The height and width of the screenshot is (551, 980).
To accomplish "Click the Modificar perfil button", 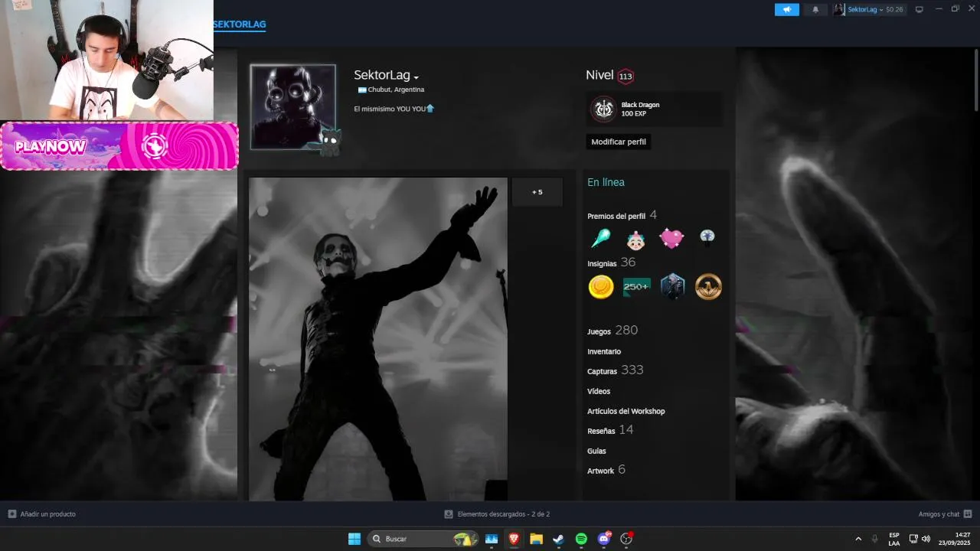I will tap(619, 142).
